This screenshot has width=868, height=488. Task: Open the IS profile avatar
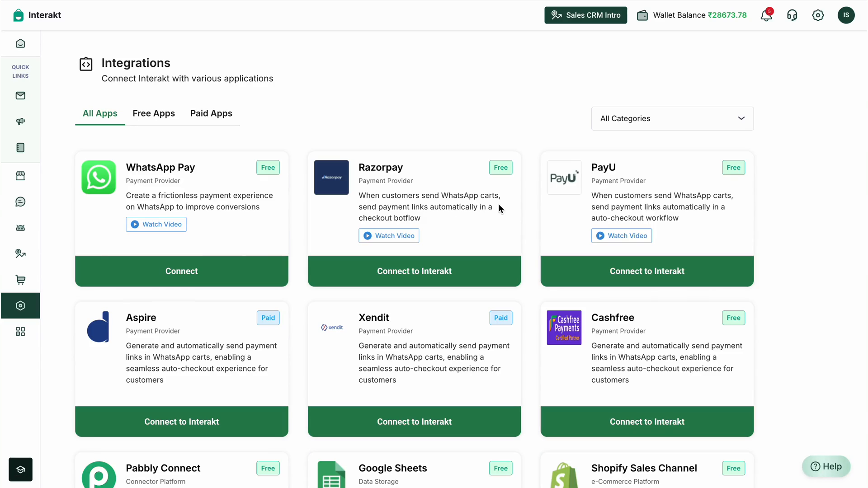tap(846, 15)
